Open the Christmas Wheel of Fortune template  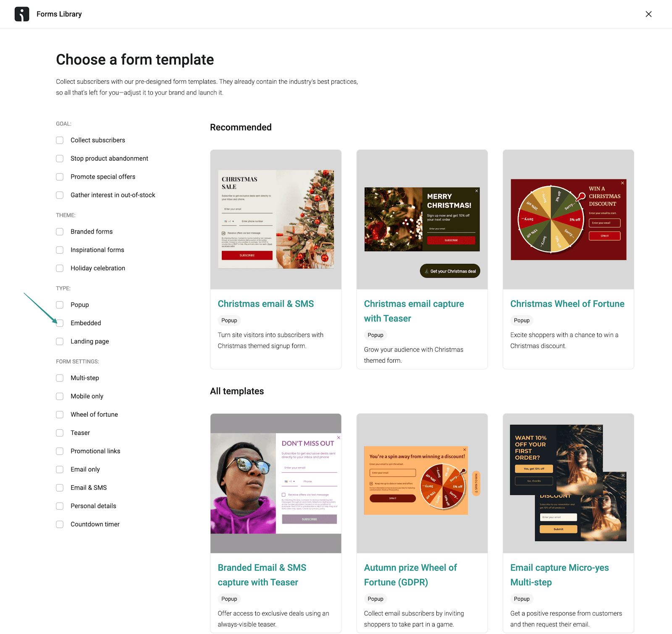pos(567,303)
